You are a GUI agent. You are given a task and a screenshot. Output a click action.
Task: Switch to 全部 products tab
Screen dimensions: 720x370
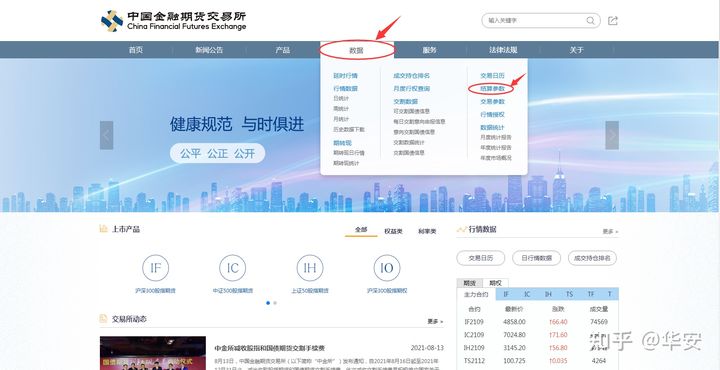tap(361, 230)
